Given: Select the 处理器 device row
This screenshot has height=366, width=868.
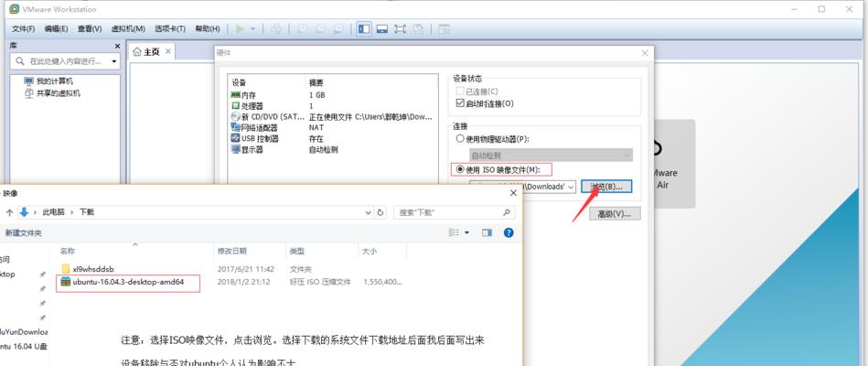Looking at the screenshot, I should pyautogui.click(x=332, y=106).
